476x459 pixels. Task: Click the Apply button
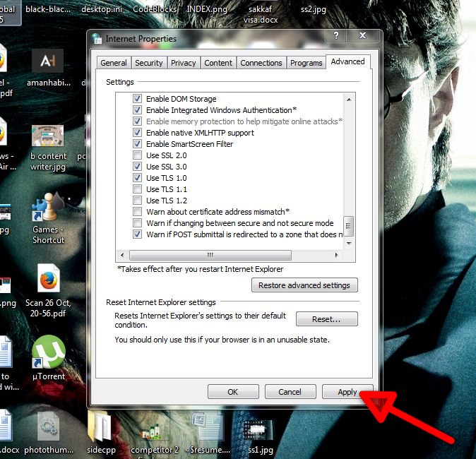point(347,392)
